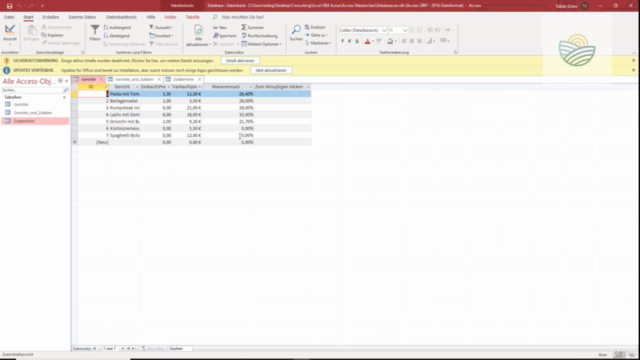Toggle bold formatting
The image size is (640, 360).
click(x=342, y=41)
